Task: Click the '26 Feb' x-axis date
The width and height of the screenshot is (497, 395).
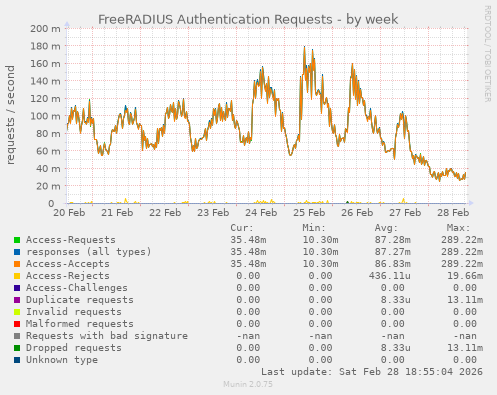Action: click(x=357, y=213)
